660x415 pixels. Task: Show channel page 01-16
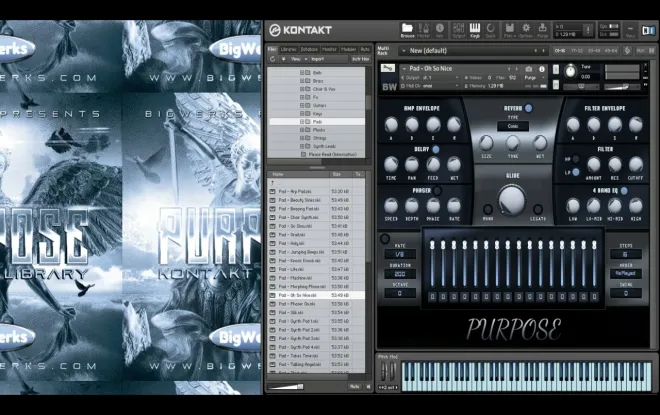[559, 51]
